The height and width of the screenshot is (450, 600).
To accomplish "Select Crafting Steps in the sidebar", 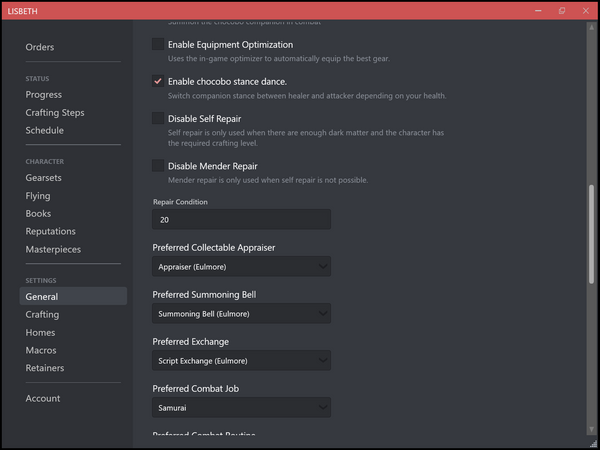I will pyautogui.click(x=55, y=113).
